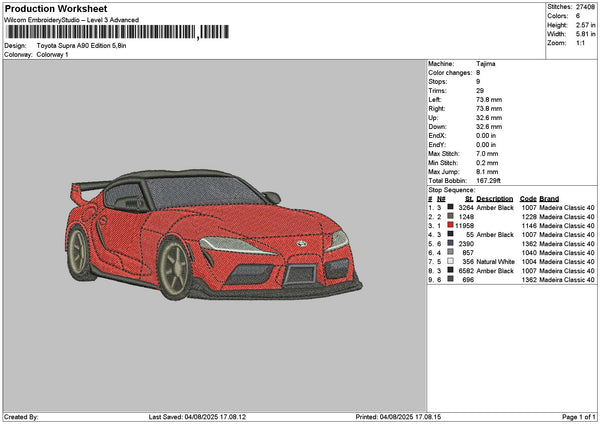
Task: Click the Stop Sequence label
Action: 451,188
